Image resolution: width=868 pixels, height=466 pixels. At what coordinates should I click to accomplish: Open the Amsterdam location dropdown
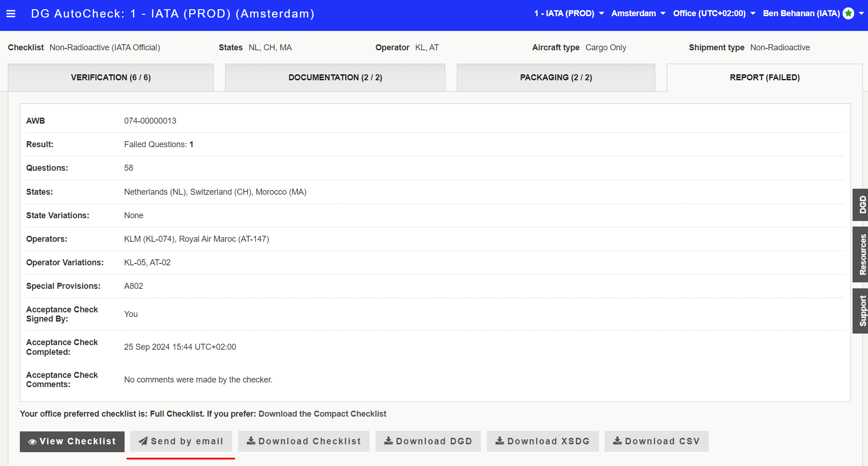[x=638, y=13]
